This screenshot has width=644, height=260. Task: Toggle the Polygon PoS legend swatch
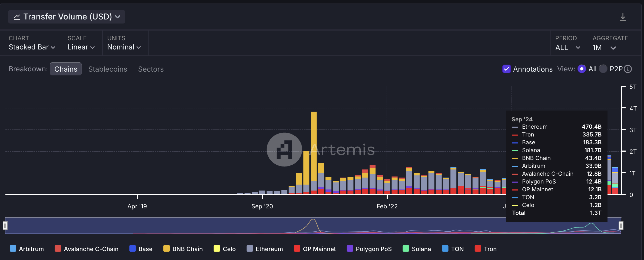pyautogui.click(x=350, y=249)
